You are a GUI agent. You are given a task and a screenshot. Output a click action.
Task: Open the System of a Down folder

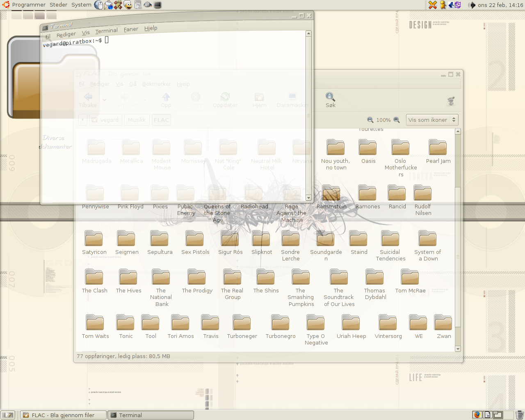427,246
